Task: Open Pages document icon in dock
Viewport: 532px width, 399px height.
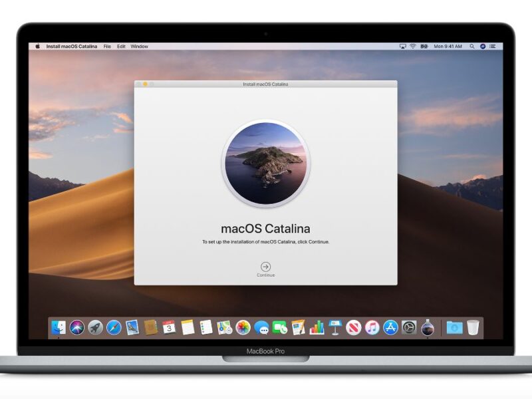Action: (298, 328)
